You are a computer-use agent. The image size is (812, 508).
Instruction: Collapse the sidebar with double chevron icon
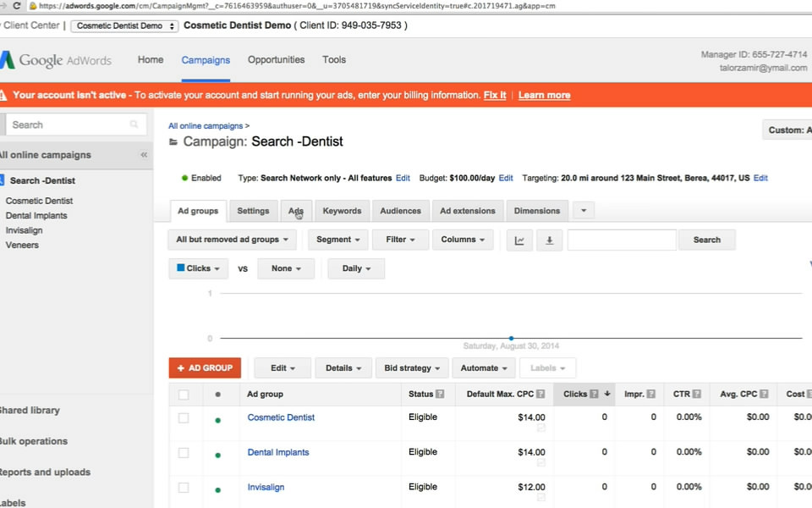[x=144, y=154]
